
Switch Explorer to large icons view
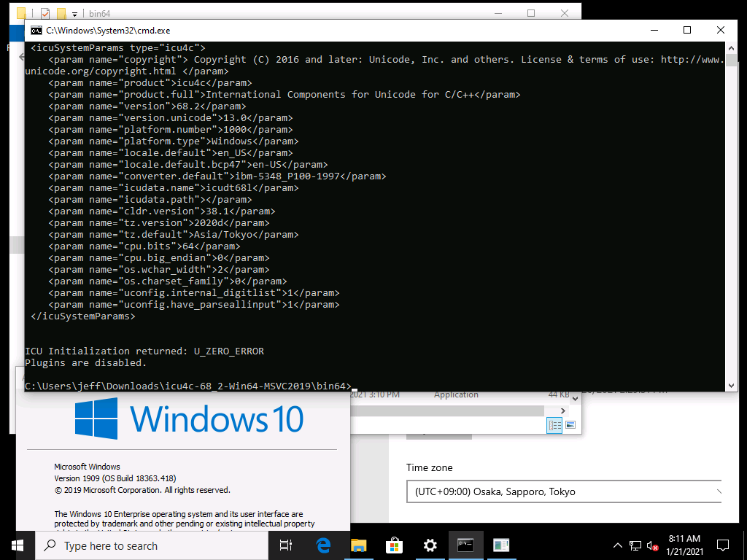pyautogui.click(x=570, y=425)
